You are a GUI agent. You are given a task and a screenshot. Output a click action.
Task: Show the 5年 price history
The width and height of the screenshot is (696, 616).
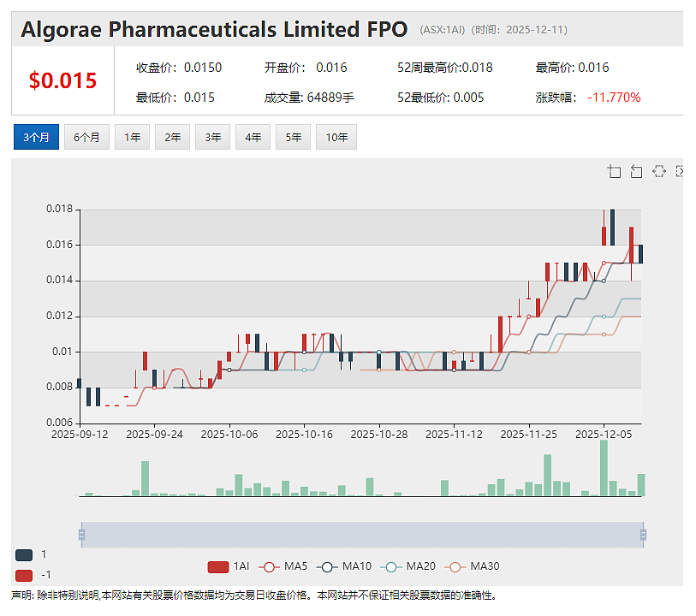[293, 137]
